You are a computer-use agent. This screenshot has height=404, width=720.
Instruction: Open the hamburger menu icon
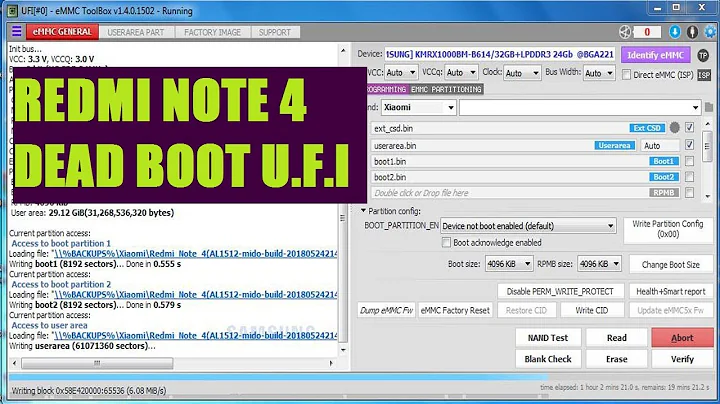tap(17, 31)
